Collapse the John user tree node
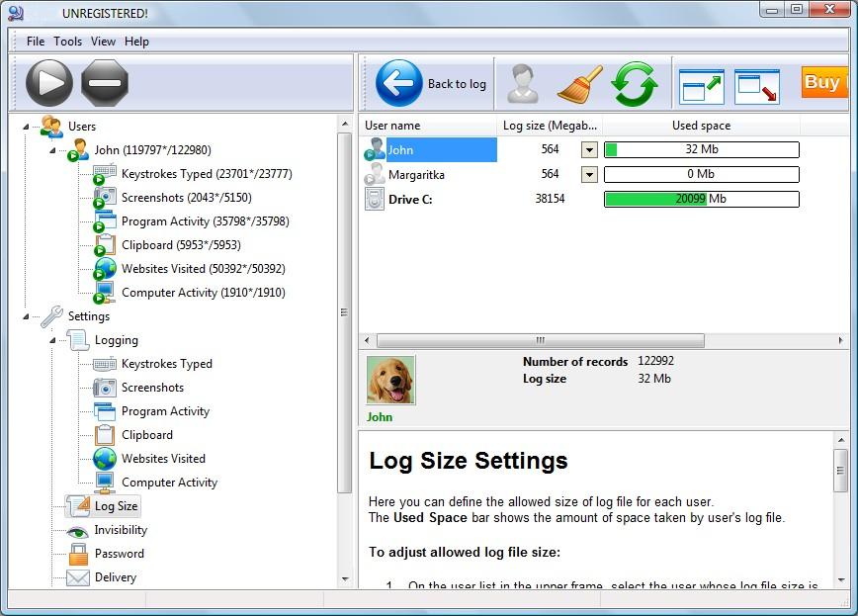 pos(52,150)
